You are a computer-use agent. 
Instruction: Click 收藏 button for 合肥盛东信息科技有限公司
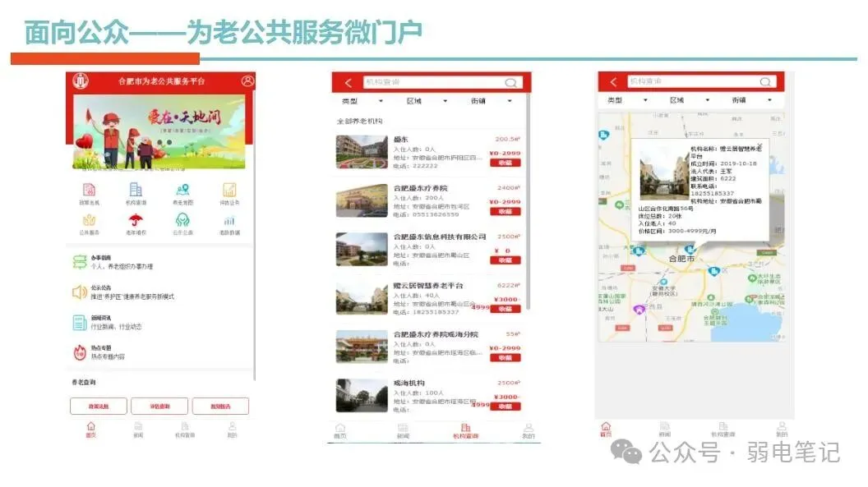pos(505,260)
